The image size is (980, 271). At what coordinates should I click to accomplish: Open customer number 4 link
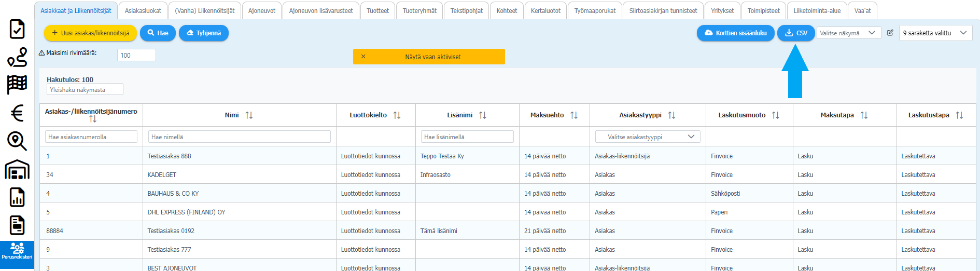[x=48, y=193]
